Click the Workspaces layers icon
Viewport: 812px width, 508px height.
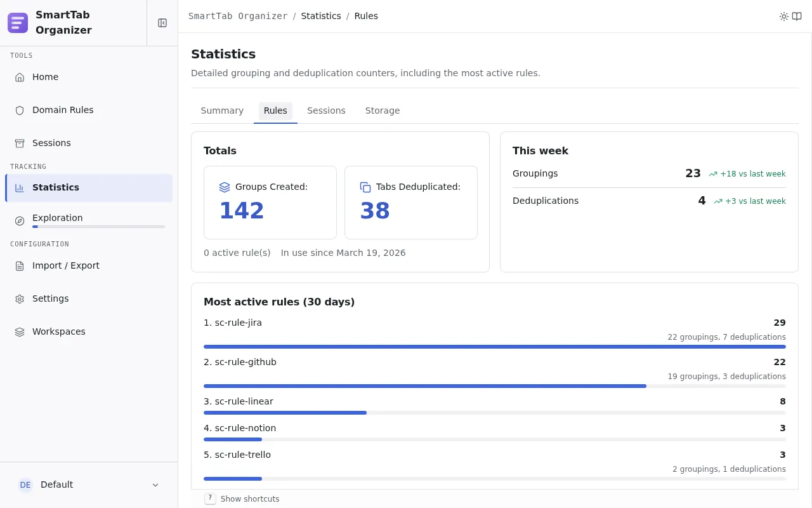pyautogui.click(x=20, y=331)
